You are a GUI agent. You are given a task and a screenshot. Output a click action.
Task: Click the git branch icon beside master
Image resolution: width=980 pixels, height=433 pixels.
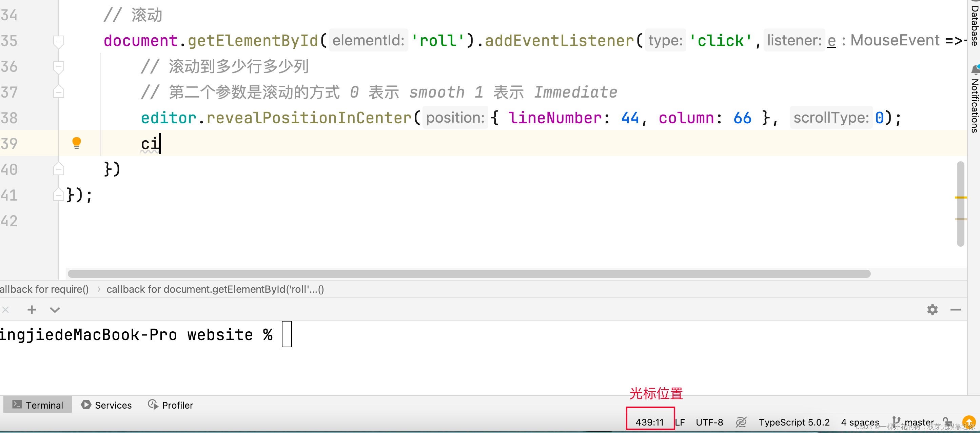click(896, 421)
